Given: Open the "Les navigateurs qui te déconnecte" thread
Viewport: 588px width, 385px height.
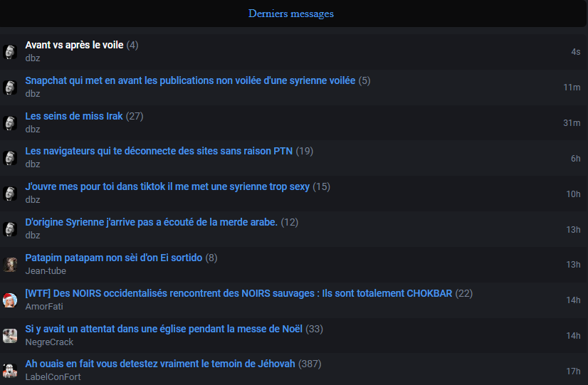Looking at the screenshot, I should click(159, 151).
